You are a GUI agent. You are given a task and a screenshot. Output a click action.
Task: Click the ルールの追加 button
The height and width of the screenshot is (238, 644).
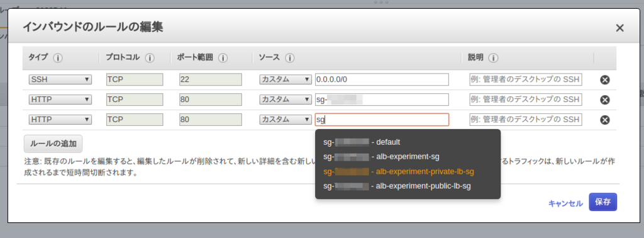(53, 144)
